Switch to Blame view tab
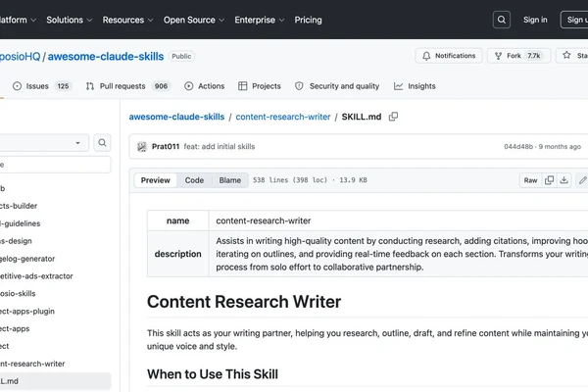 pos(230,180)
